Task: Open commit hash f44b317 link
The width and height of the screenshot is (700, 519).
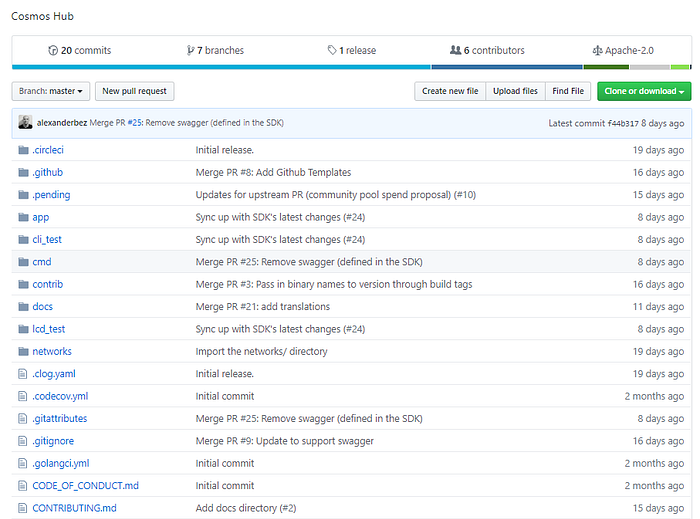Action: coord(623,124)
